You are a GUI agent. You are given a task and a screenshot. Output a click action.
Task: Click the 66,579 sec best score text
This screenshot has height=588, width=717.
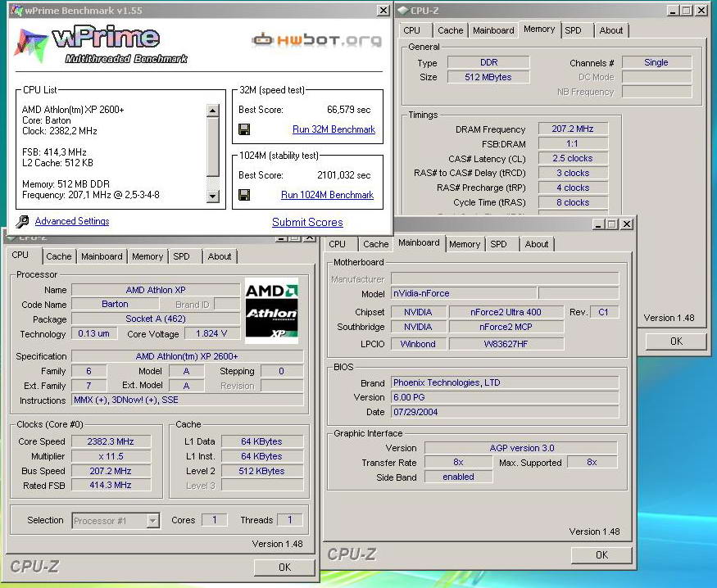348,110
